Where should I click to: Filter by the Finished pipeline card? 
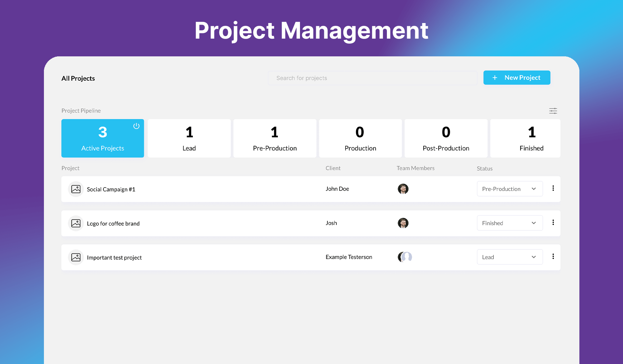click(x=531, y=138)
